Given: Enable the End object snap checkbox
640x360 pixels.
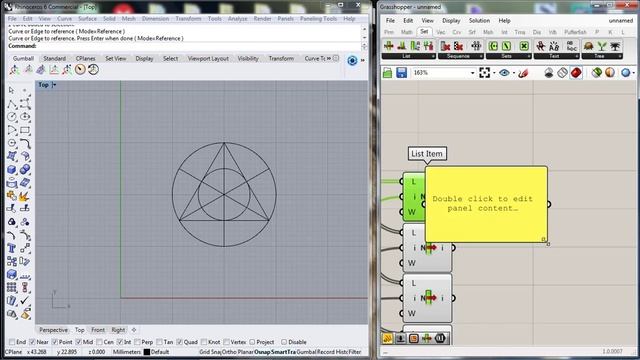Looking at the screenshot, I should tap(12, 342).
